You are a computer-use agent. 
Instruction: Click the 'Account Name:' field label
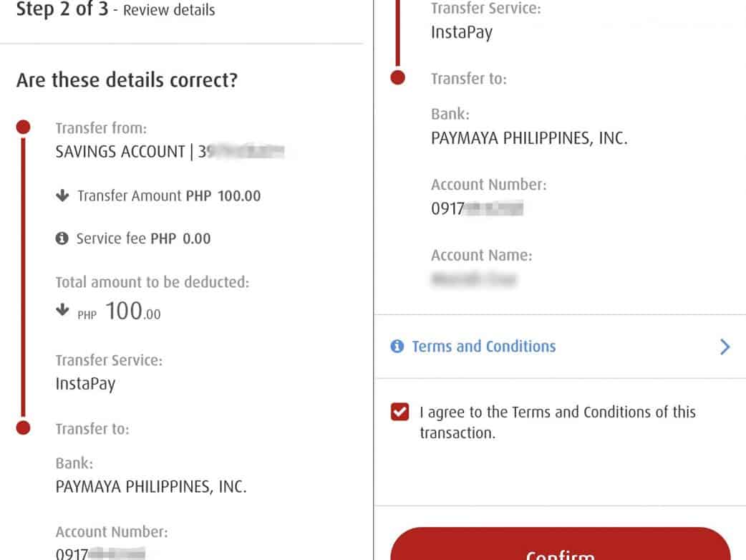[x=481, y=255]
